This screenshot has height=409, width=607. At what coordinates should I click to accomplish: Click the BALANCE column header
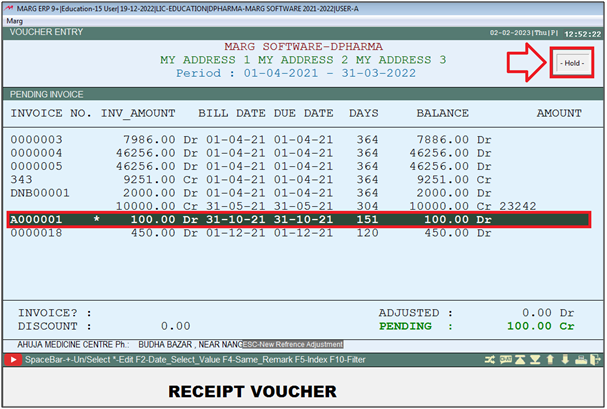442,113
